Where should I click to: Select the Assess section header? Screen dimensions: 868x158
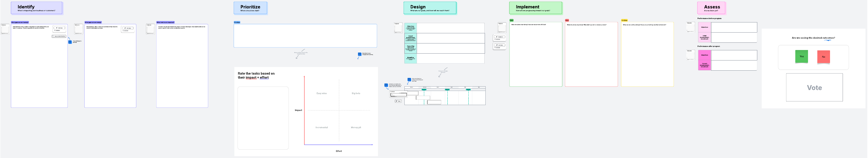click(711, 8)
